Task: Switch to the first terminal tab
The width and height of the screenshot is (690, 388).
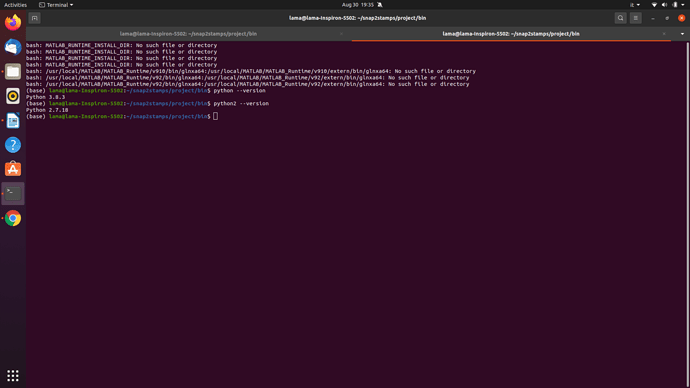Action: pos(188,34)
